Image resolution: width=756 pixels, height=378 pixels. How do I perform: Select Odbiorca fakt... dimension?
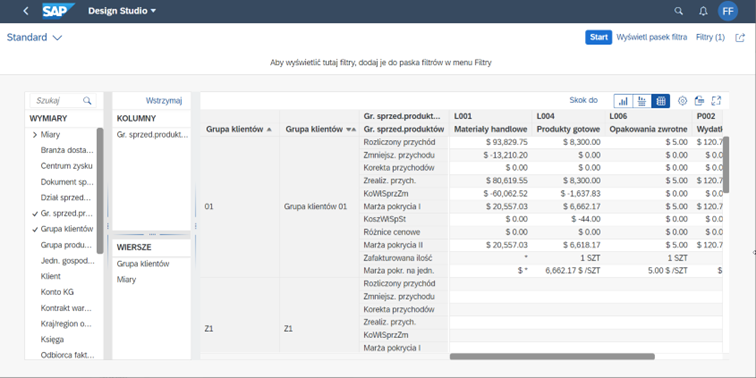tap(68, 355)
